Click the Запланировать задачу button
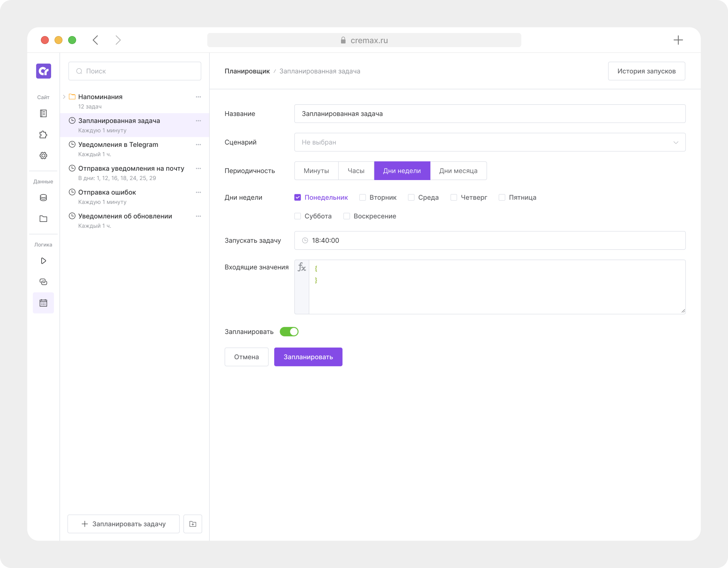 pyautogui.click(x=123, y=524)
